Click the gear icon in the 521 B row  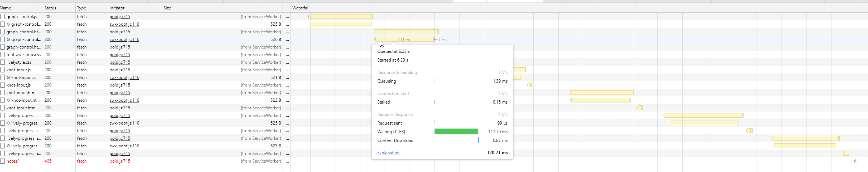[8, 77]
